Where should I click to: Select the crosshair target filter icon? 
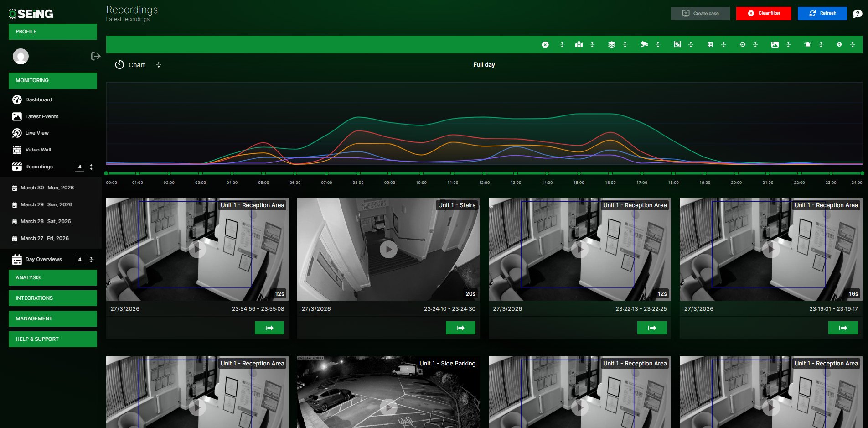pos(743,44)
